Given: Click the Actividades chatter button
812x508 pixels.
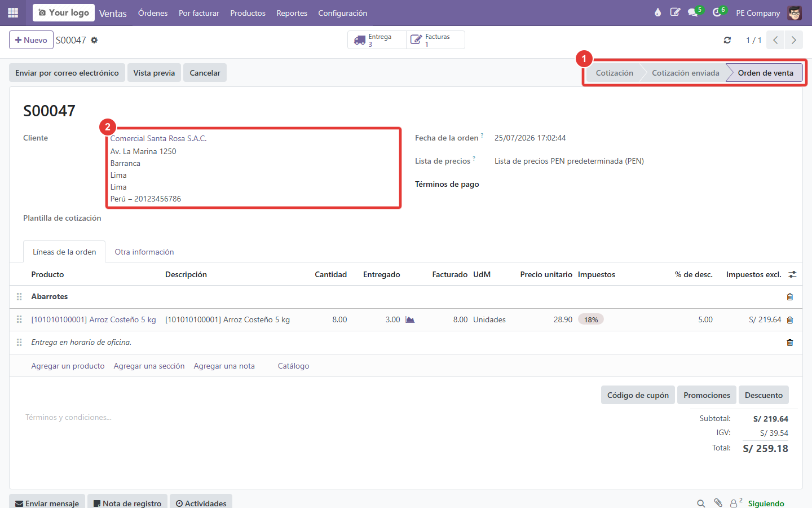Looking at the screenshot, I should (201, 502).
